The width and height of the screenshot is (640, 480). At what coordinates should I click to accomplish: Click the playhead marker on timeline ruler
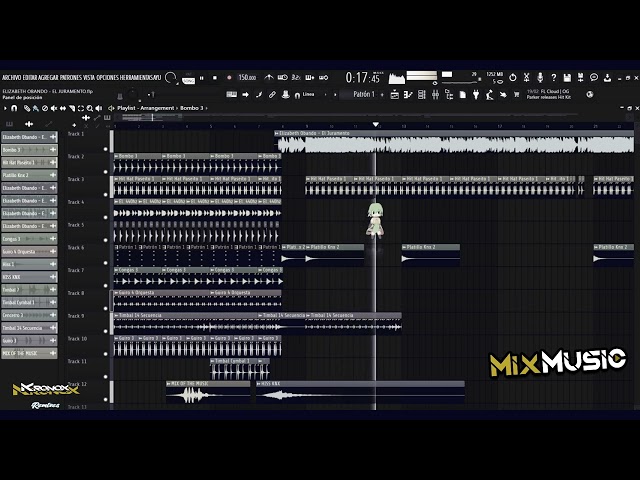point(376,124)
